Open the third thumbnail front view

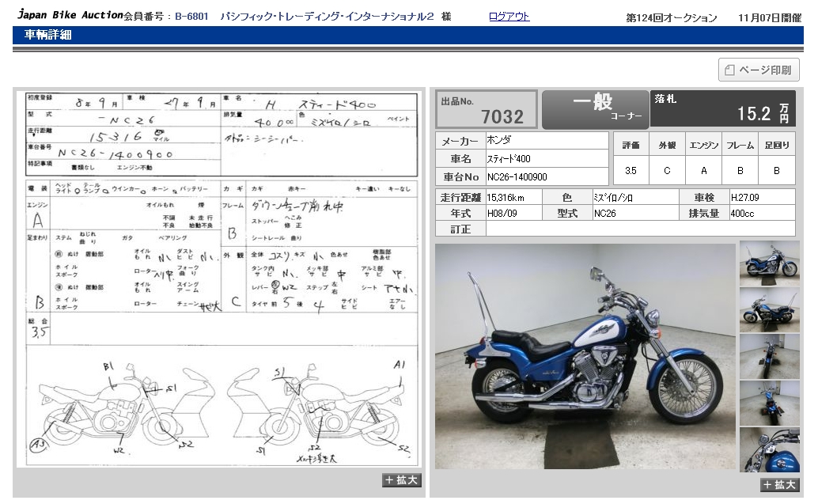[x=769, y=355]
